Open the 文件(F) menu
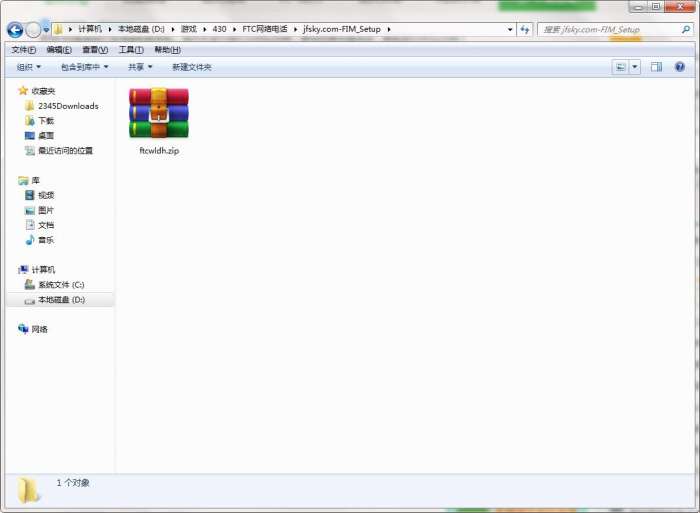Screen dimensions: 700x513 click(x=24, y=50)
